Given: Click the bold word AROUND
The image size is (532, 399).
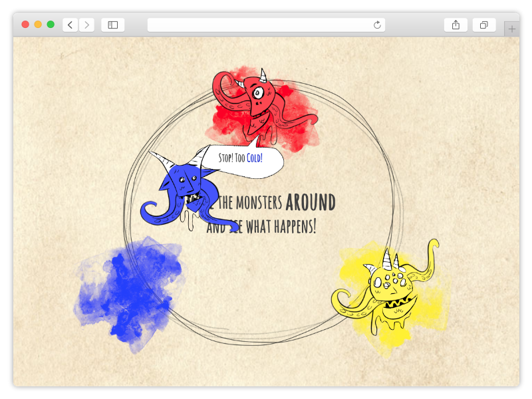Looking at the screenshot, I should click(x=310, y=202).
